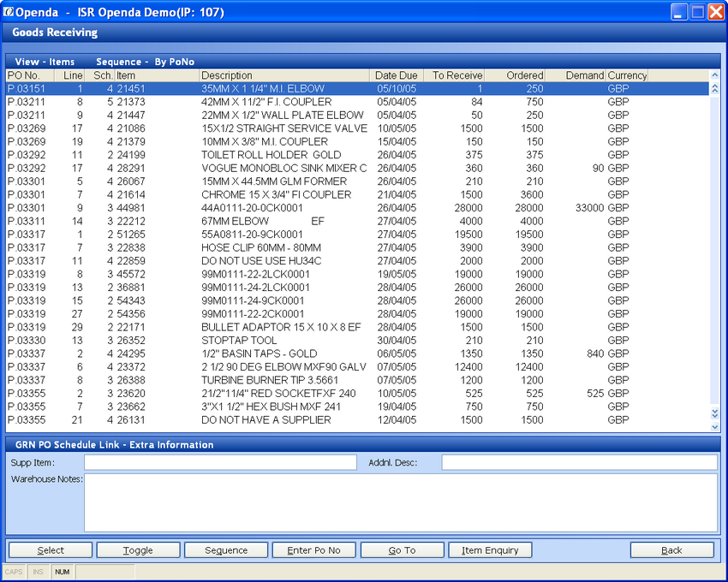Click the To Receive column header
This screenshot has width=728, height=582.
[x=454, y=75]
